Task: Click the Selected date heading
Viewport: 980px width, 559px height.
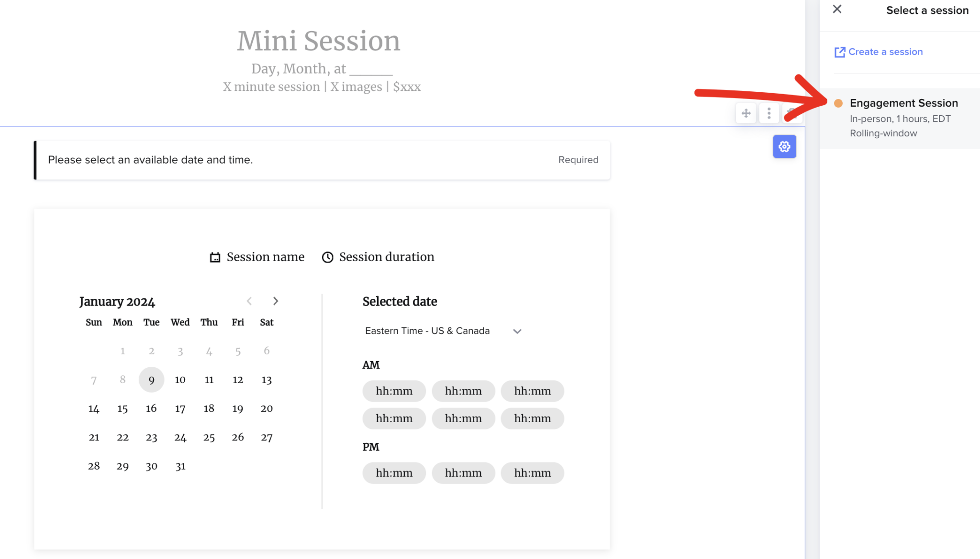Action: tap(400, 302)
